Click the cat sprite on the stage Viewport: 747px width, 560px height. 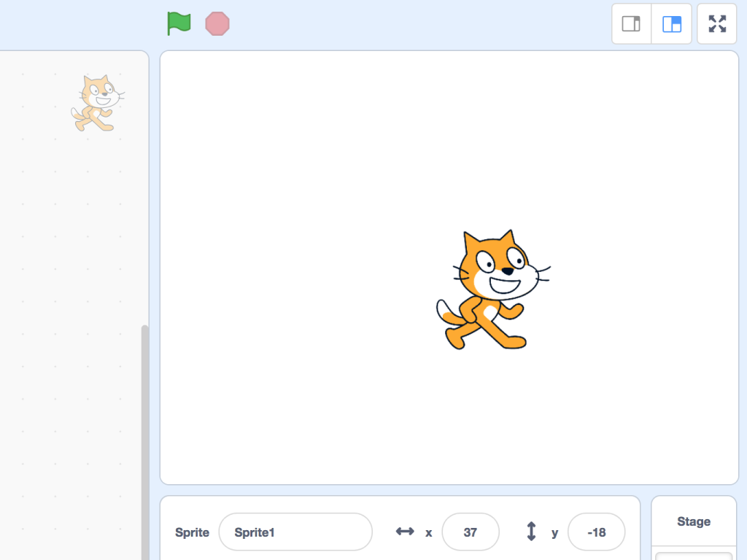pyautogui.click(x=493, y=289)
